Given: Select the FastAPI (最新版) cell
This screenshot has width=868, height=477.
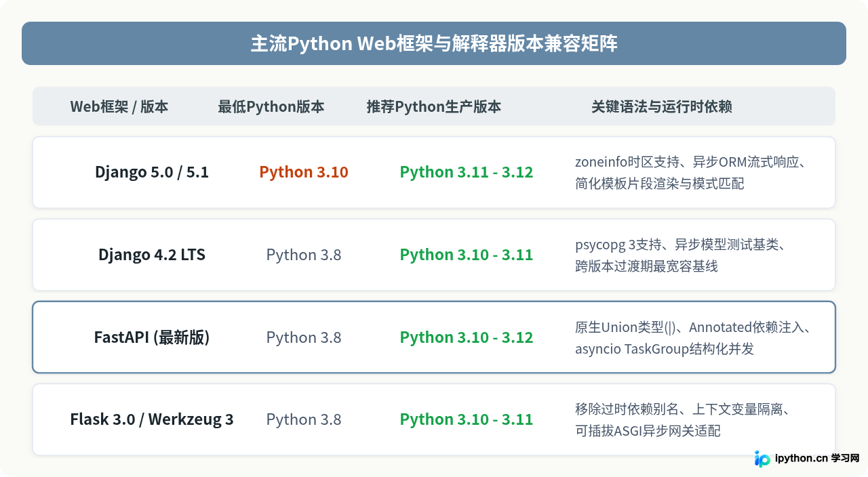Looking at the screenshot, I should [152, 337].
